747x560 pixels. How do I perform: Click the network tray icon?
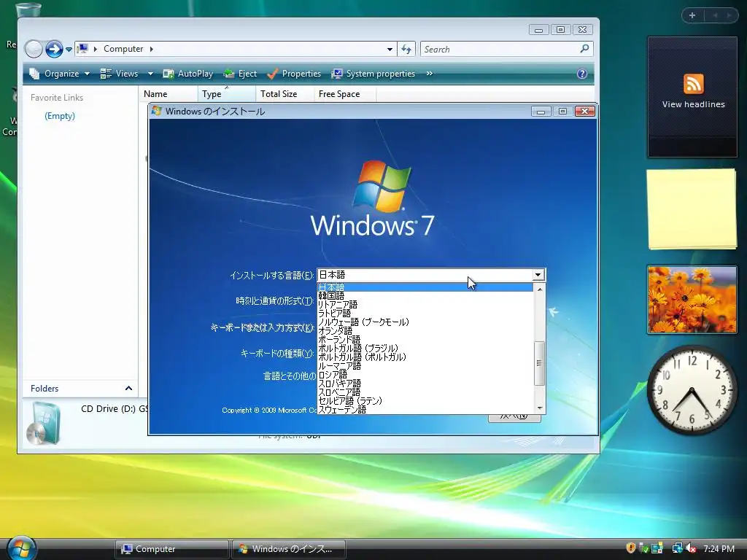point(677,548)
